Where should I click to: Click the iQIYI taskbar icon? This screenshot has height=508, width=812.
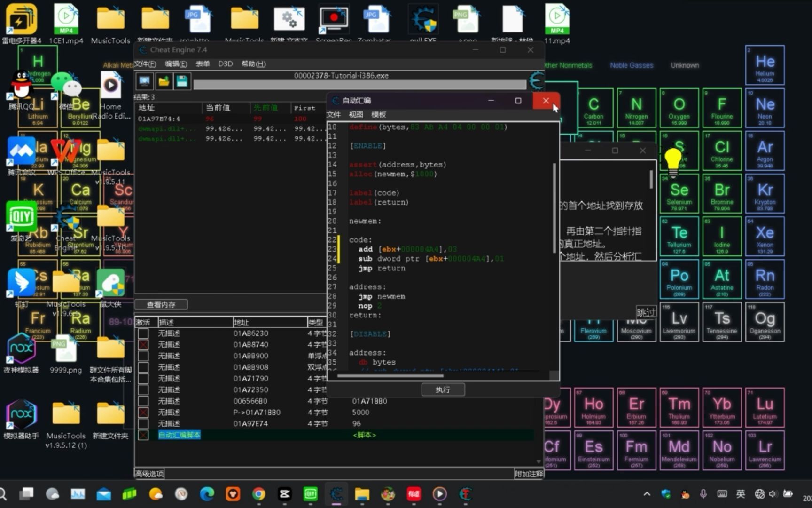310,494
